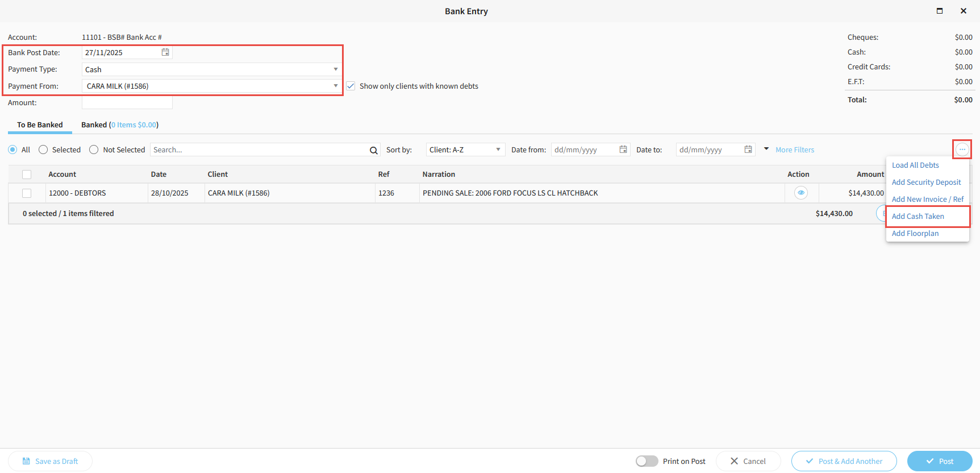Screen dimensions: 980x473
Task: Click the E.F.T total label
Action: click(856, 82)
